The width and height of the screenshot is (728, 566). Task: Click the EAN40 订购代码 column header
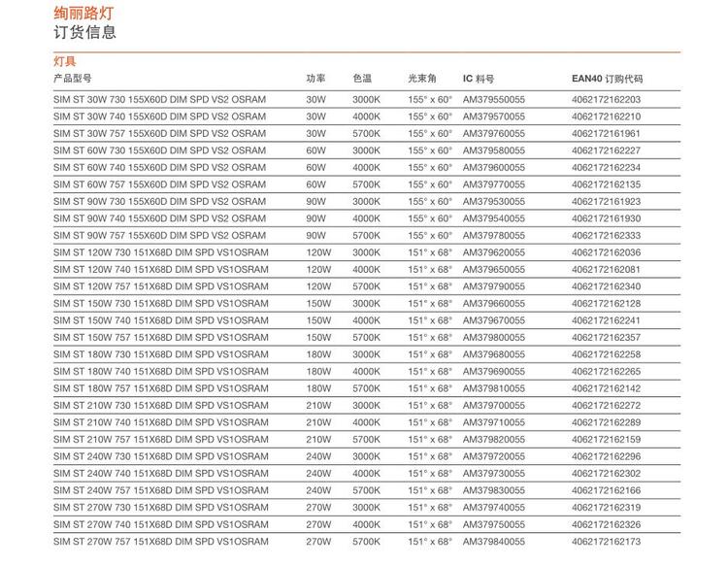click(608, 78)
